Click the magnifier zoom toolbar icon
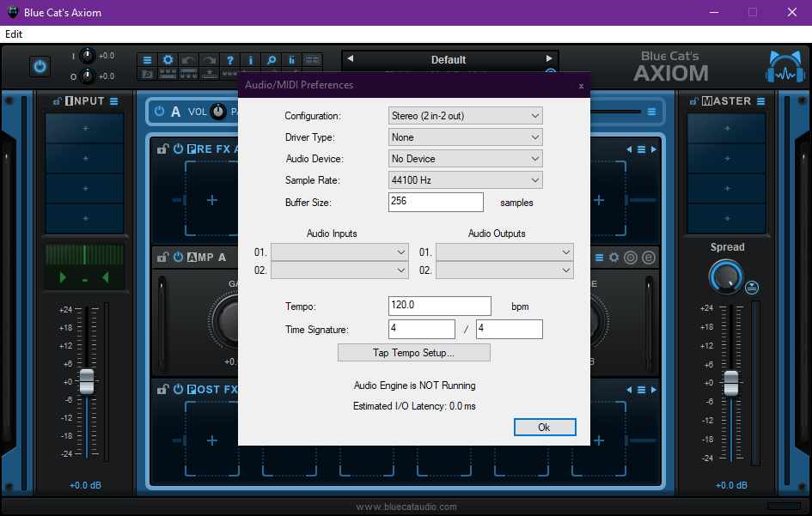Viewport: 812px width, 516px height. point(272,60)
